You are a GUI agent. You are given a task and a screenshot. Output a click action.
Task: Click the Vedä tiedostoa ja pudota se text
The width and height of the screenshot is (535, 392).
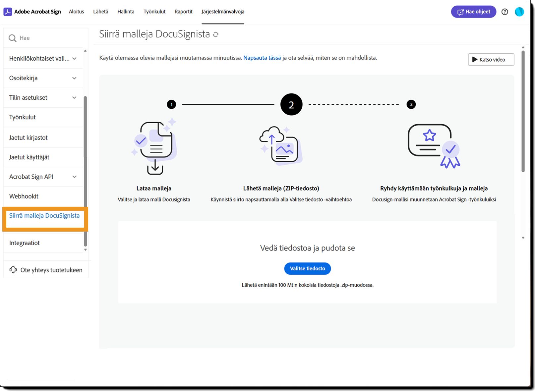coord(308,248)
